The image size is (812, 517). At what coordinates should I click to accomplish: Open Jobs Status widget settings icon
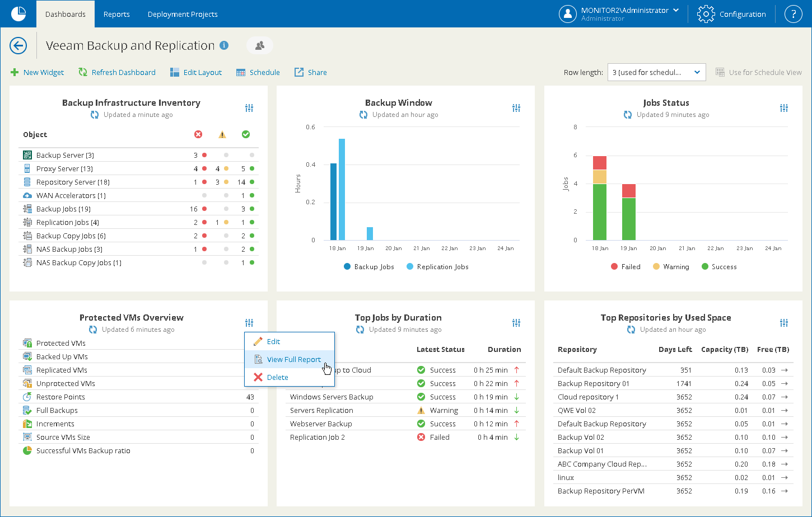pyautogui.click(x=784, y=108)
